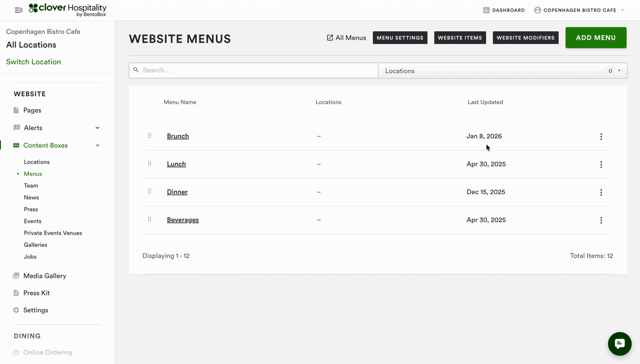Grab the Beverages row drag handle
The width and height of the screenshot is (640, 364).
click(x=150, y=219)
